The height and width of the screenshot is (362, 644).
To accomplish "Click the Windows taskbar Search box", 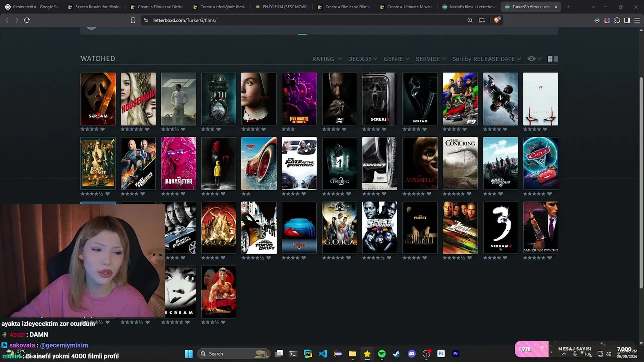I will (234, 354).
